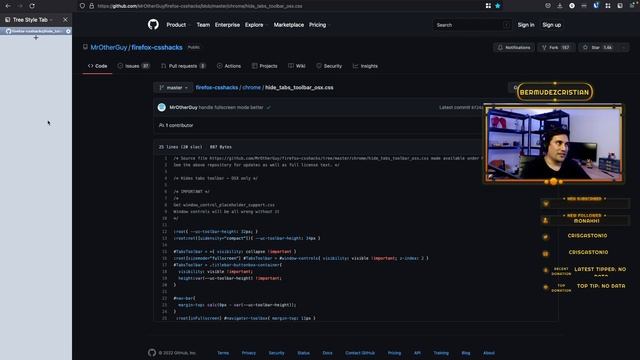
Task: Open the Product menu dropdown
Action: [x=178, y=25]
